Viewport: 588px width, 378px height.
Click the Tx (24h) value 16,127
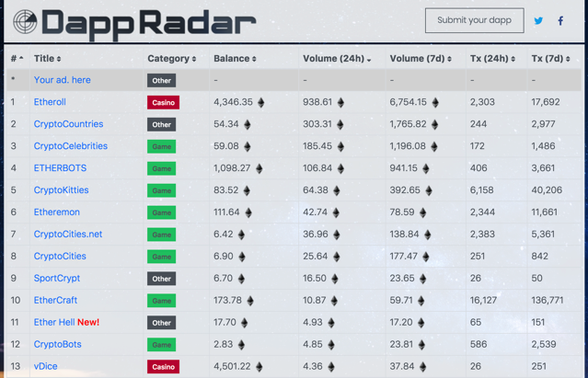tap(483, 301)
